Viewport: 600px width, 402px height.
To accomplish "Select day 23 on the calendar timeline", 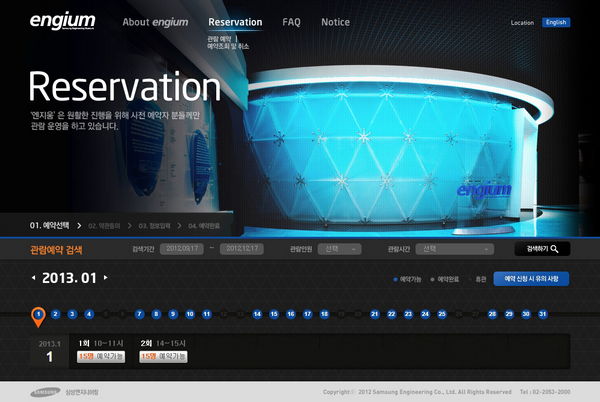I will tap(408, 314).
